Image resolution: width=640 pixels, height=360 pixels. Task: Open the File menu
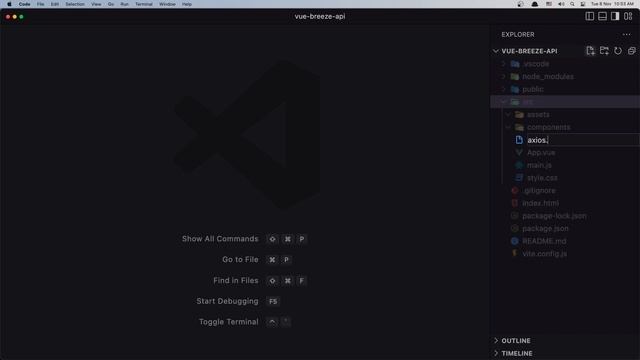pos(40,4)
